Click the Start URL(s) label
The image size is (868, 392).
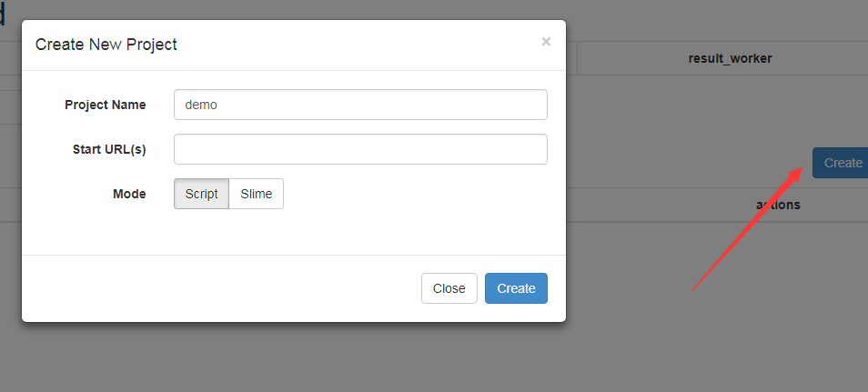(109, 149)
